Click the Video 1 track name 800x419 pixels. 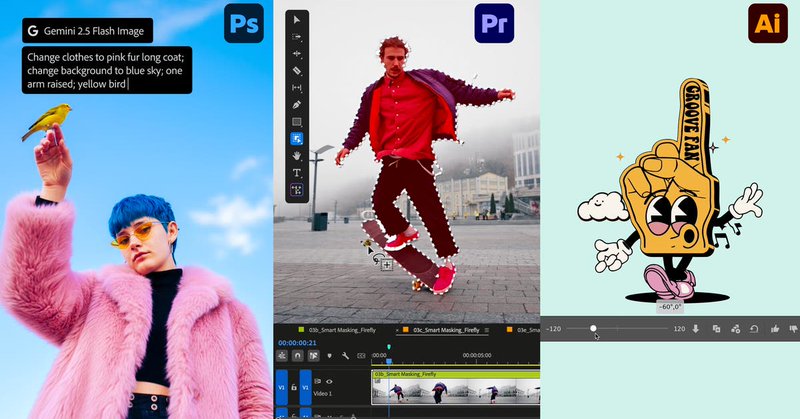coord(322,393)
